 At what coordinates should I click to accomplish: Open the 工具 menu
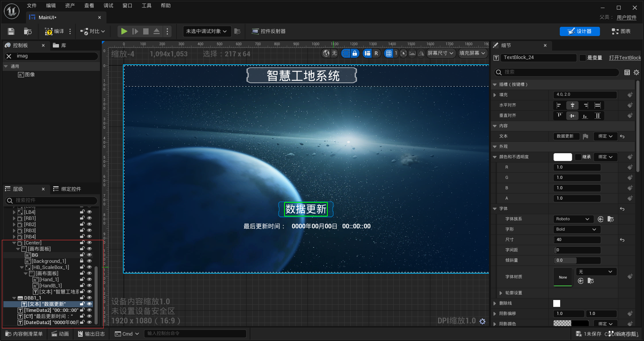point(147,6)
